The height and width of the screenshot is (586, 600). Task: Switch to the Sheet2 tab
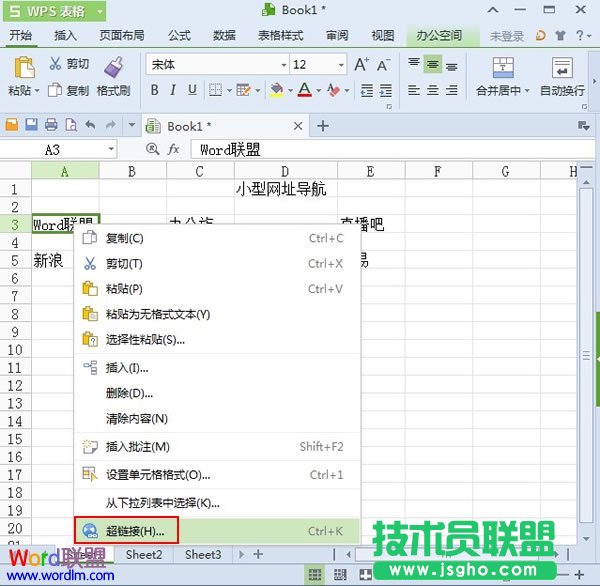tap(144, 554)
